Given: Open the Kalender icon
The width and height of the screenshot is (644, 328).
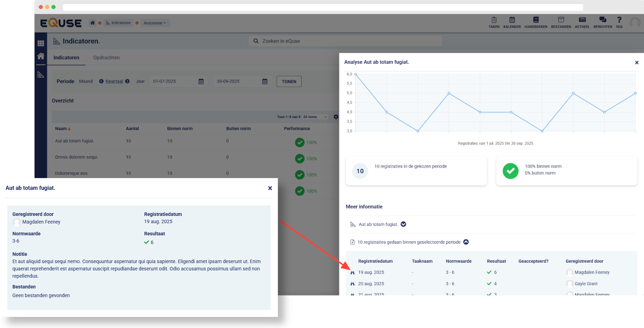Looking at the screenshot, I should point(512,22).
